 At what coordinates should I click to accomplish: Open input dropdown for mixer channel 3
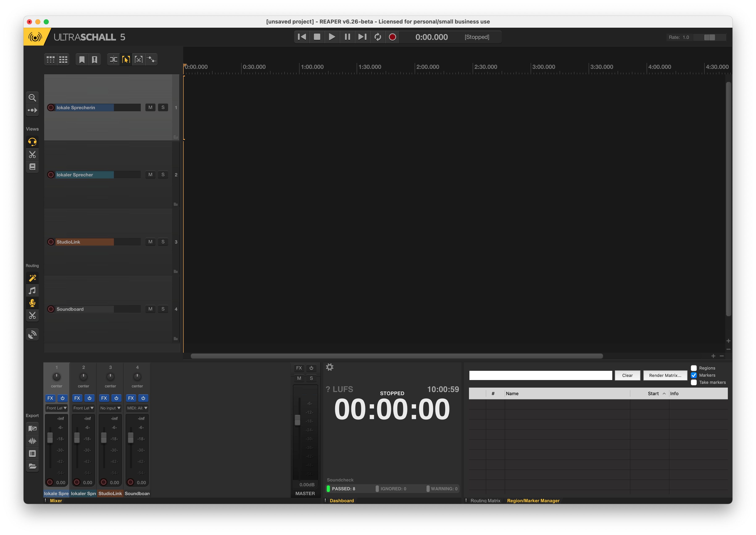[x=110, y=408]
